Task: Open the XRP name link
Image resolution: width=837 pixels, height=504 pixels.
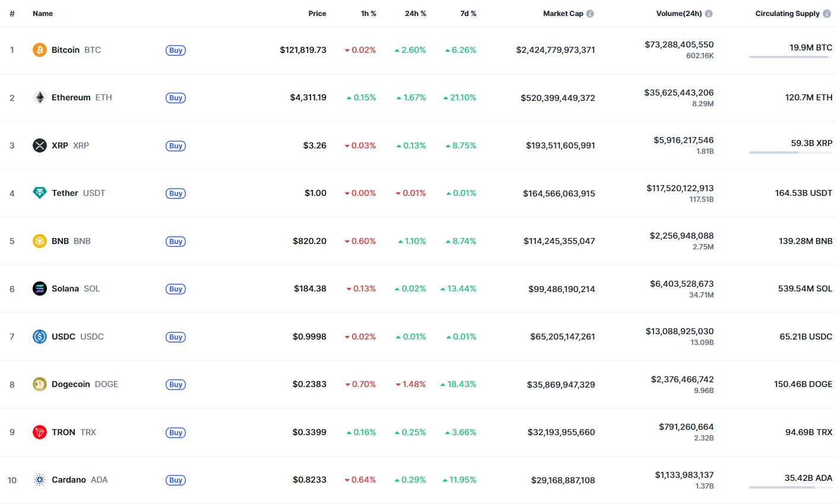Action: click(x=60, y=145)
